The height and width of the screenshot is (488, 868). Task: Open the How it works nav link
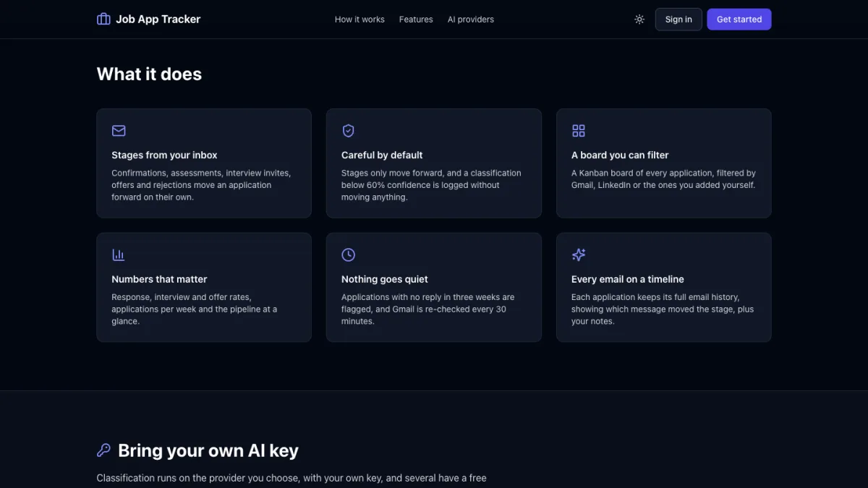359,20
